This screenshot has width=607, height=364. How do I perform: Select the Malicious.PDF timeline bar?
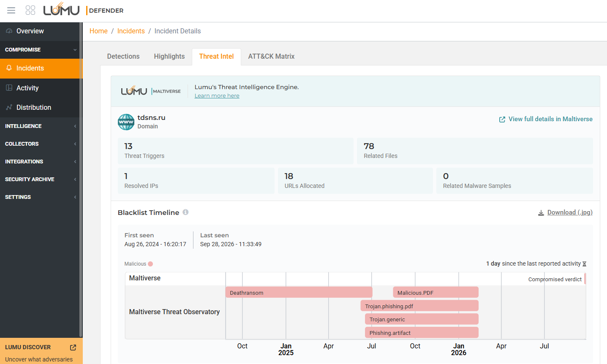[436, 292]
